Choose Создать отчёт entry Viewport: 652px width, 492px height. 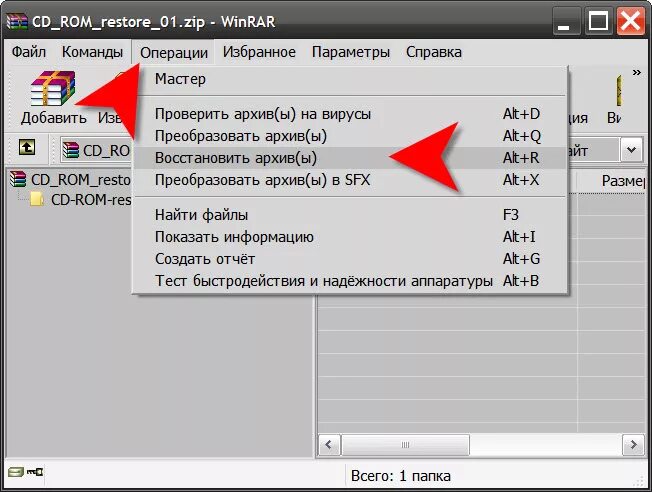point(351,259)
